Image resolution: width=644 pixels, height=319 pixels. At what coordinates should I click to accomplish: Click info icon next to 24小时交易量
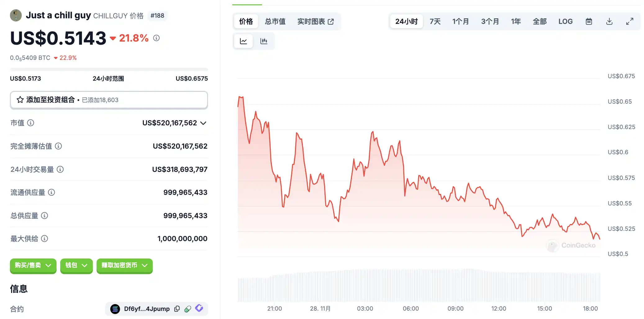click(x=60, y=169)
